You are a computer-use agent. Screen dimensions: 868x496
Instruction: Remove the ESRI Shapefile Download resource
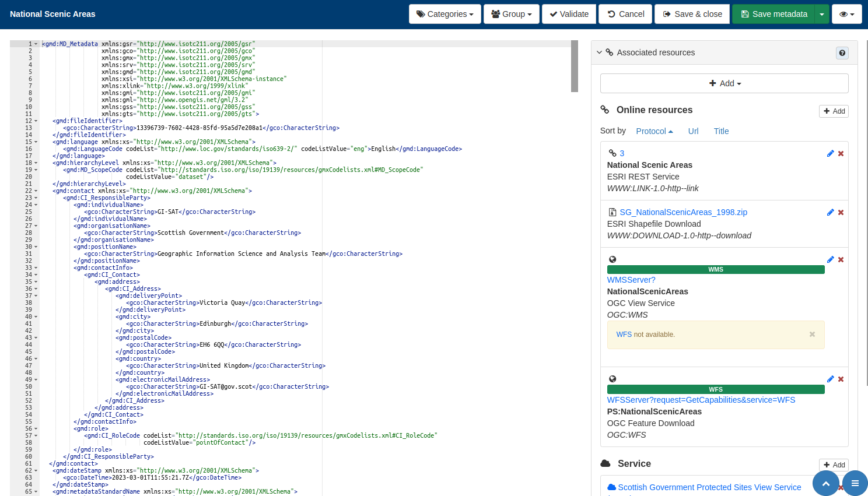pos(841,213)
